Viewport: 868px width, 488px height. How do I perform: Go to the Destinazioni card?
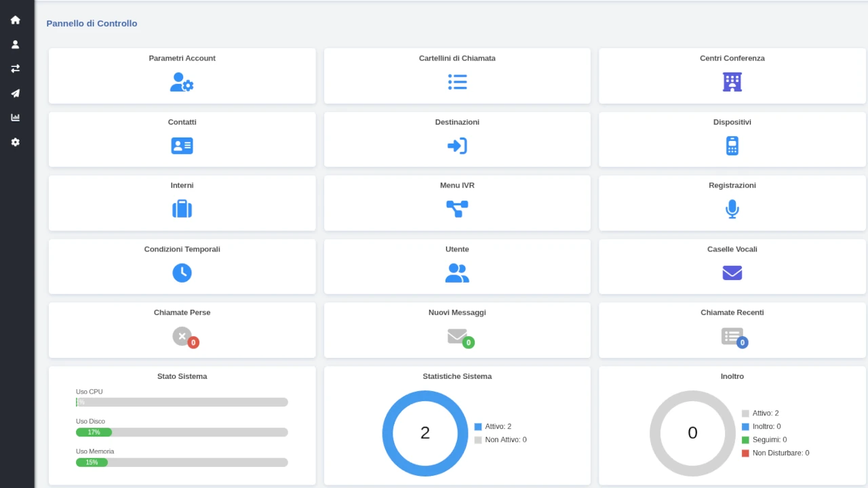[457, 139]
